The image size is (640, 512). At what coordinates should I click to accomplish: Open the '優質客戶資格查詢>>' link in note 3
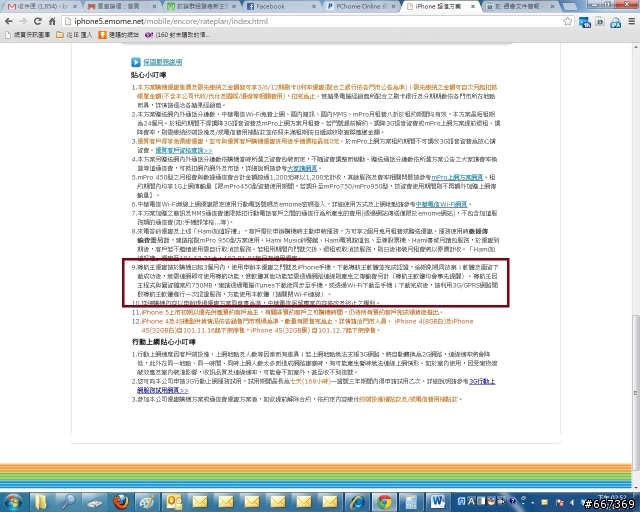[184, 150]
